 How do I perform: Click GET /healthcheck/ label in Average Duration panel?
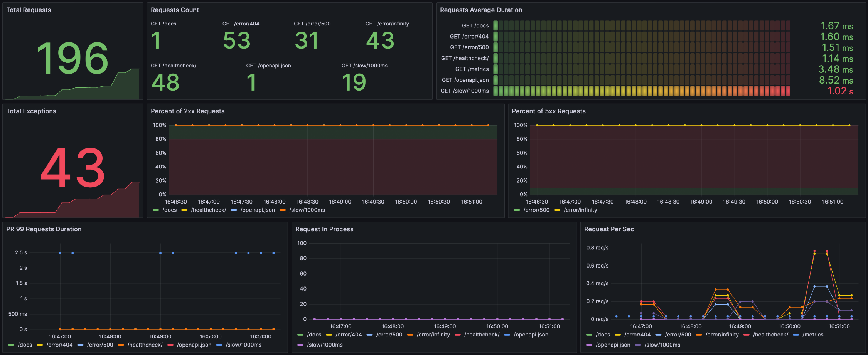465,58
